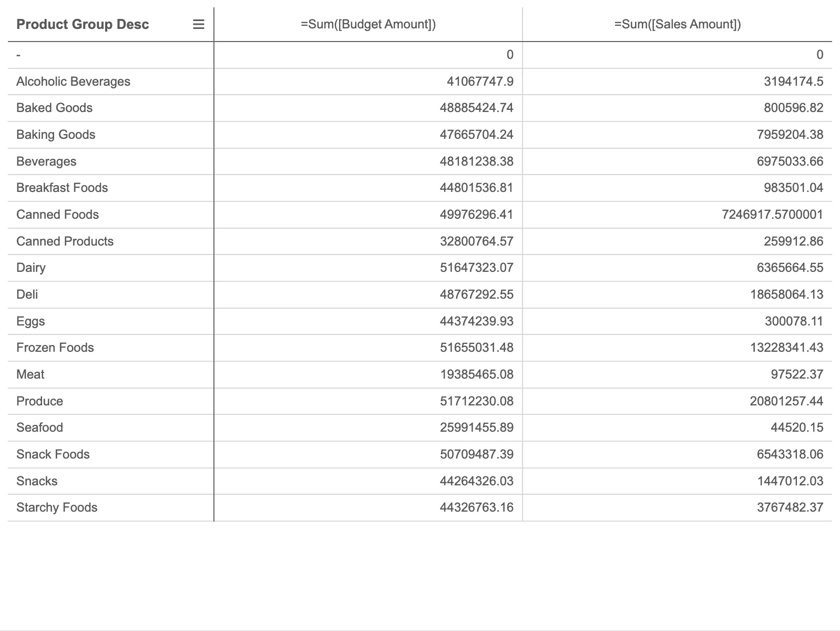
Task: Click the Canned Products row
Action: coord(65,241)
